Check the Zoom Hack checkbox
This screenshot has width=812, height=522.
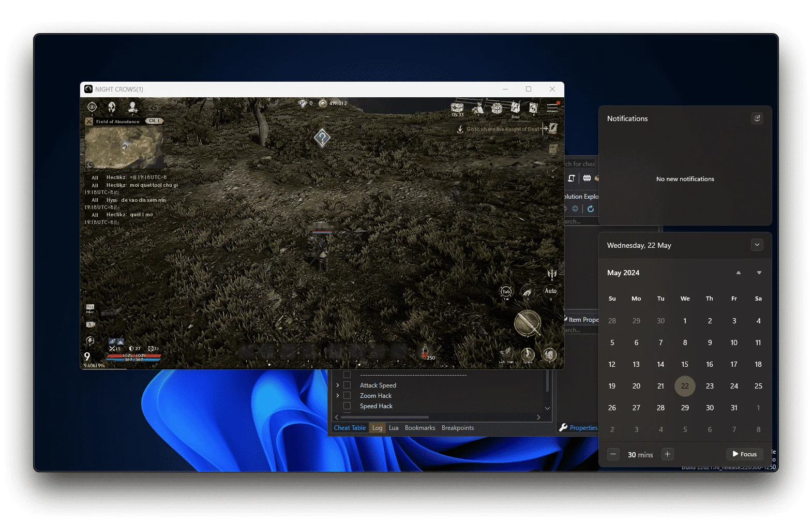pos(347,396)
